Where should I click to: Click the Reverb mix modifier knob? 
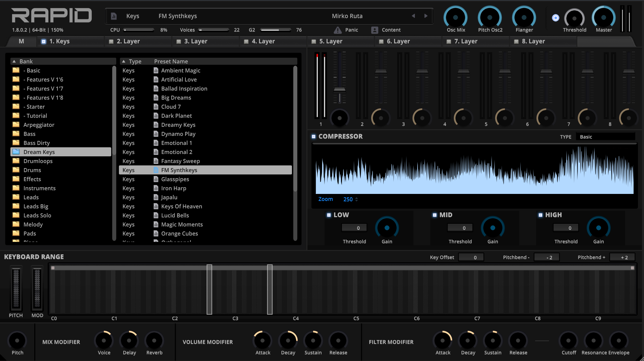[x=154, y=340]
